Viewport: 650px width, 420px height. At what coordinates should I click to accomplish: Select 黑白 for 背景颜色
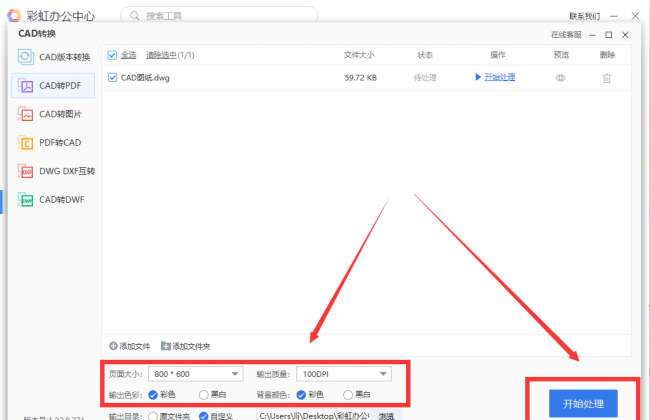348,395
